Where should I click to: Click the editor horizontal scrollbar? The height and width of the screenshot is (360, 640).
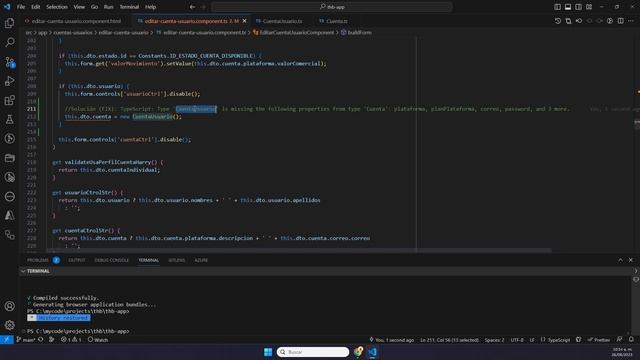coord(299,250)
